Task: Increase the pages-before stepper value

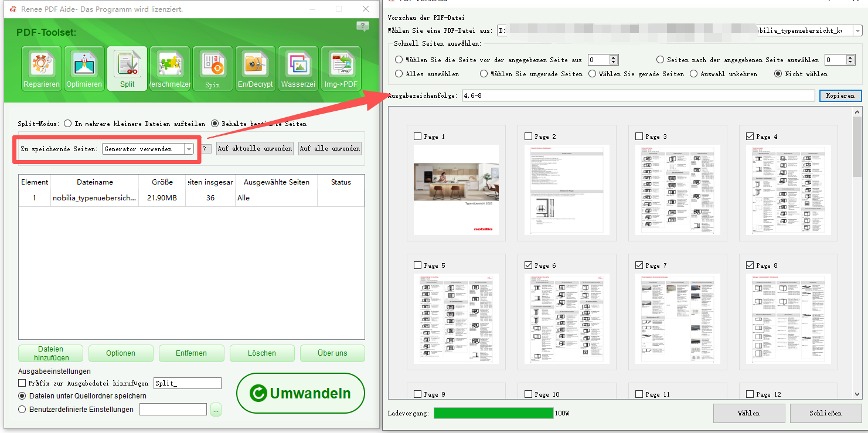Action: click(614, 57)
